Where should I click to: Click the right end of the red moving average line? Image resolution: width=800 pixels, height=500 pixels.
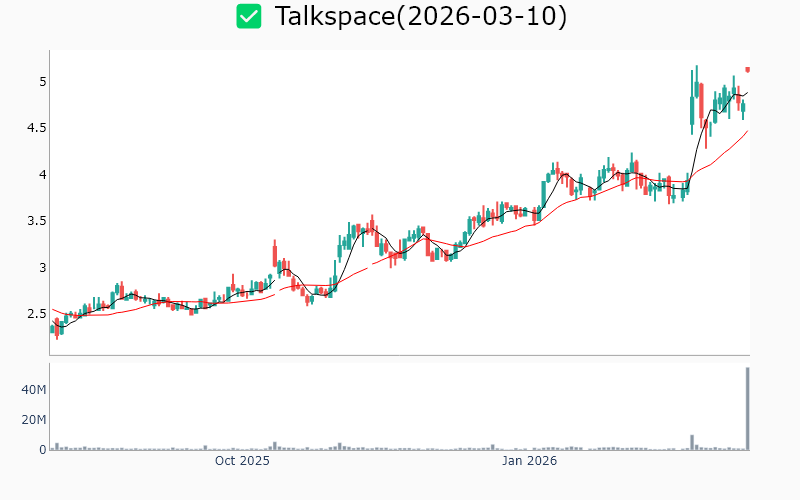[x=747, y=131]
